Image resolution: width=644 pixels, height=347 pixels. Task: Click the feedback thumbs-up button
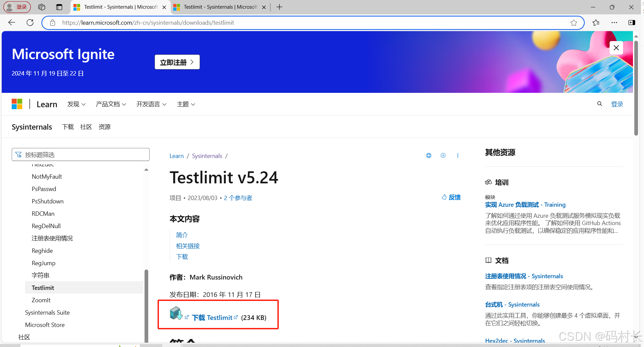click(x=451, y=197)
